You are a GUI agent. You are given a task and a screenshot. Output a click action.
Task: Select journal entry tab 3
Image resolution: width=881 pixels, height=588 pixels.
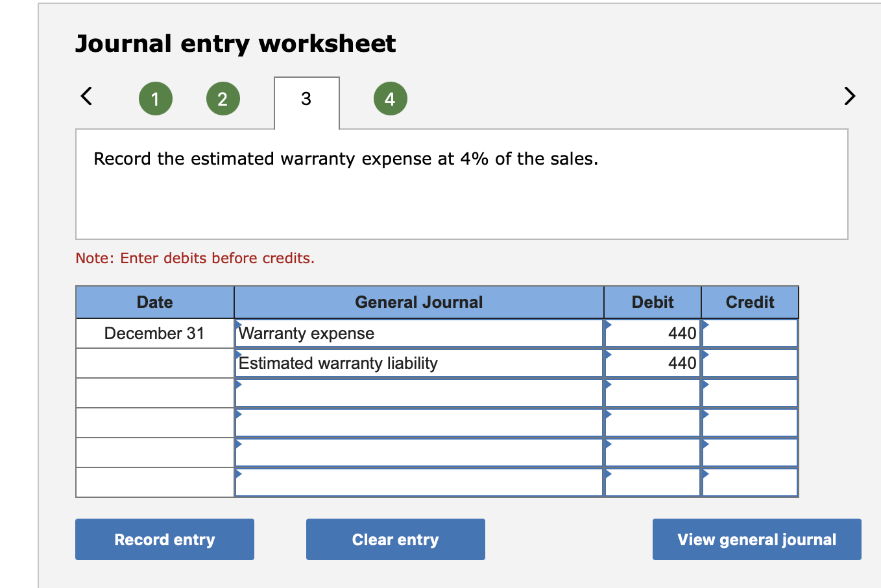click(307, 102)
